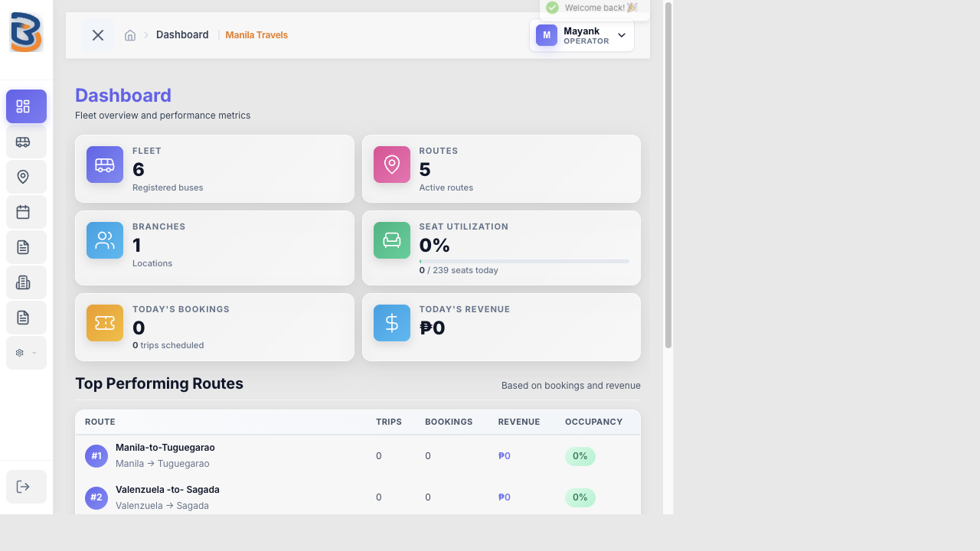Click the ROUTE column header

click(100, 422)
